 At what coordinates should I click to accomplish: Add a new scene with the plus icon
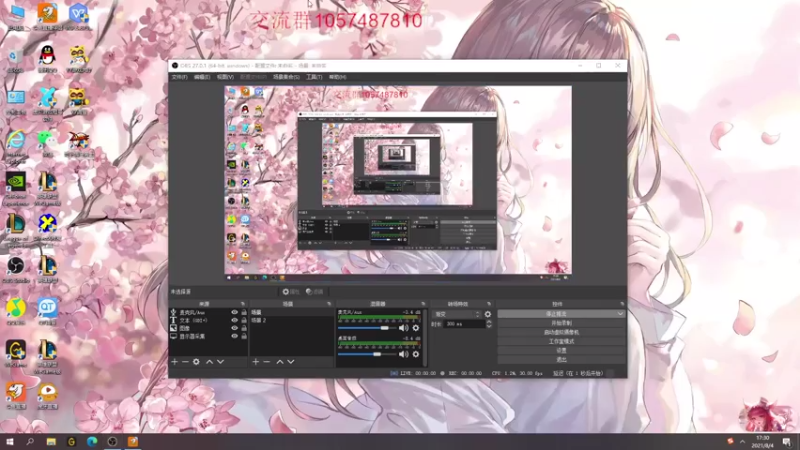pyautogui.click(x=256, y=362)
